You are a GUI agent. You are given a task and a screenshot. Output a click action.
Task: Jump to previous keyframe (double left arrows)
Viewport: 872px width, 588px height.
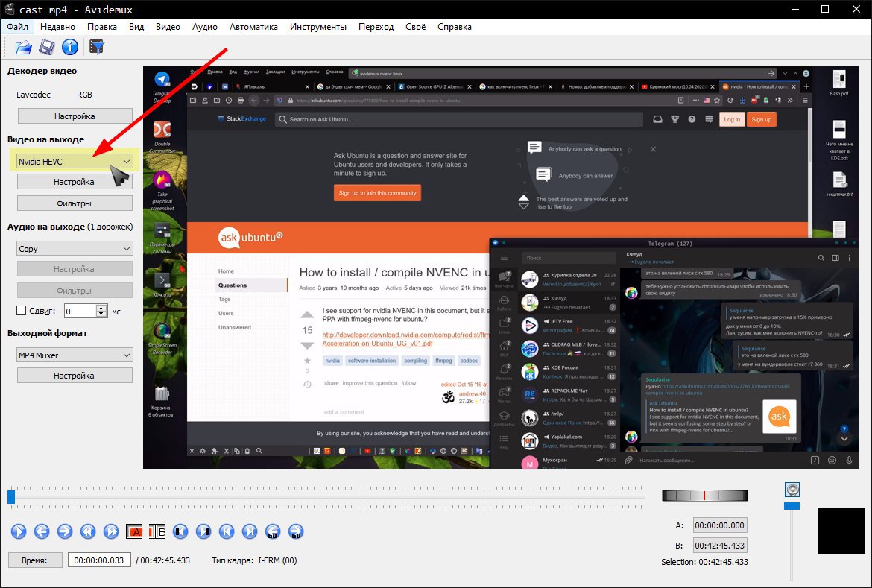(88, 531)
